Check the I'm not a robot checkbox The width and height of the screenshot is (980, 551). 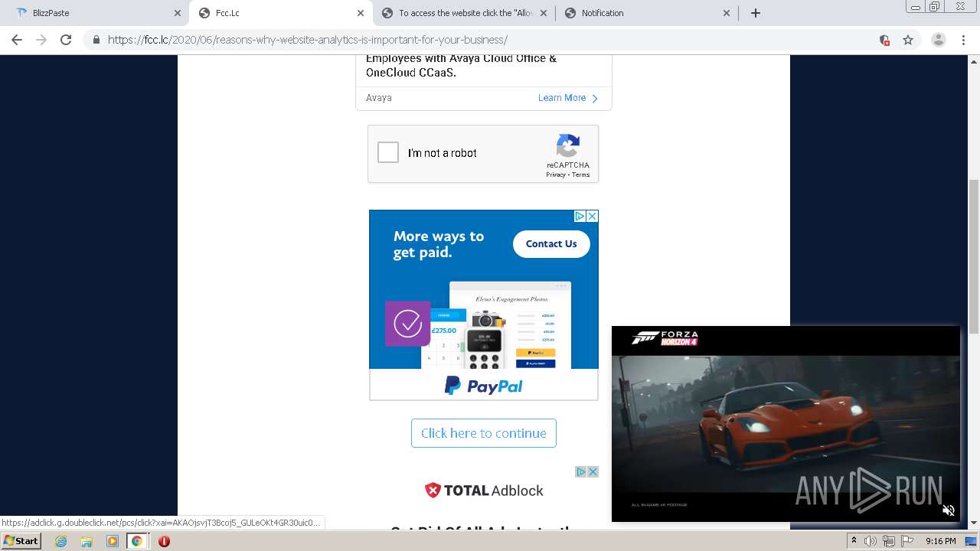pyautogui.click(x=388, y=152)
